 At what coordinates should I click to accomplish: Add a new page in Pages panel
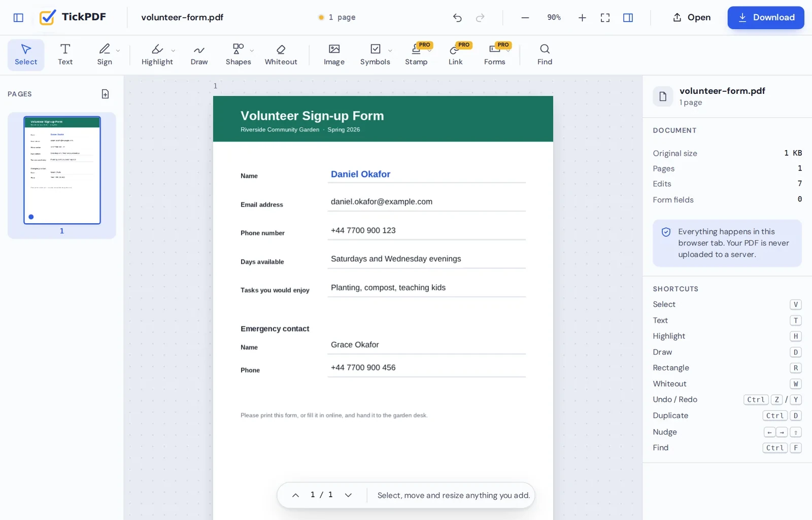coord(105,94)
